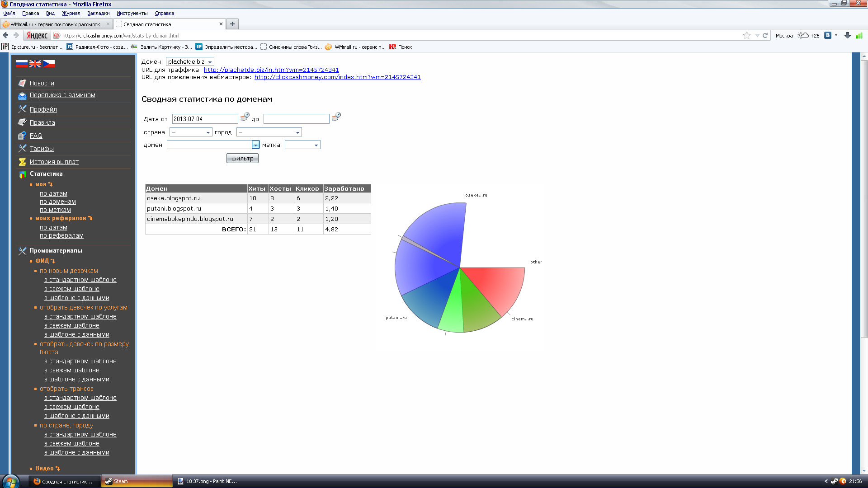Expand the моя statistics section
The image size is (868, 488).
click(x=44, y=184)
